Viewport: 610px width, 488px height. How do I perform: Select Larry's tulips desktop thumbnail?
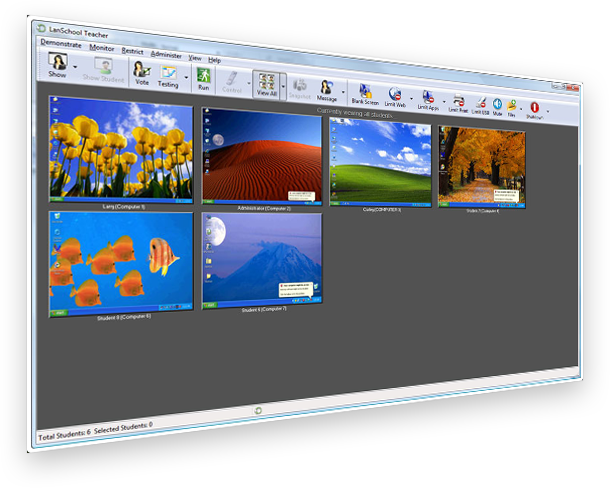[x=121, y=150]
